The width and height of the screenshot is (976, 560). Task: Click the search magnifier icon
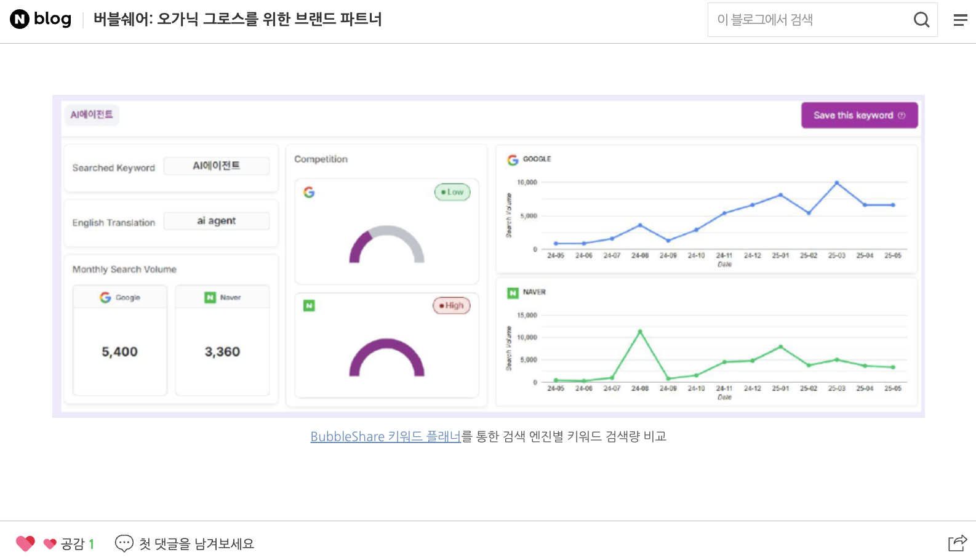pos(921,20)
